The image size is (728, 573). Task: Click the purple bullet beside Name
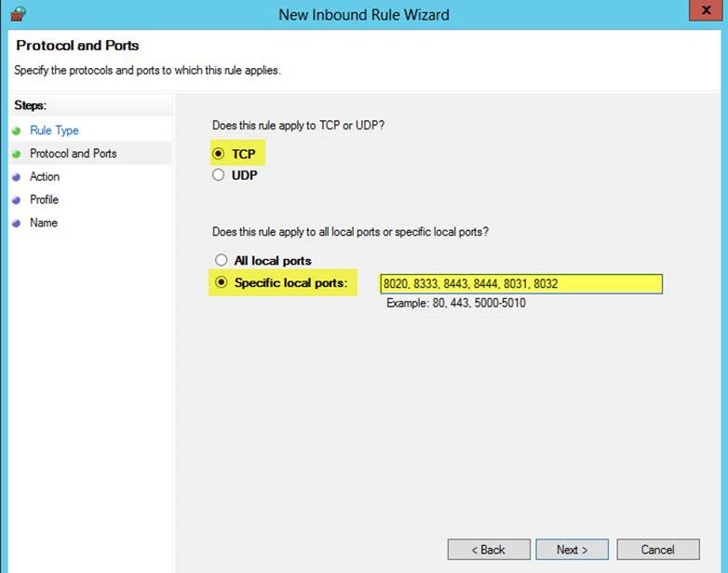coord(17,223)
